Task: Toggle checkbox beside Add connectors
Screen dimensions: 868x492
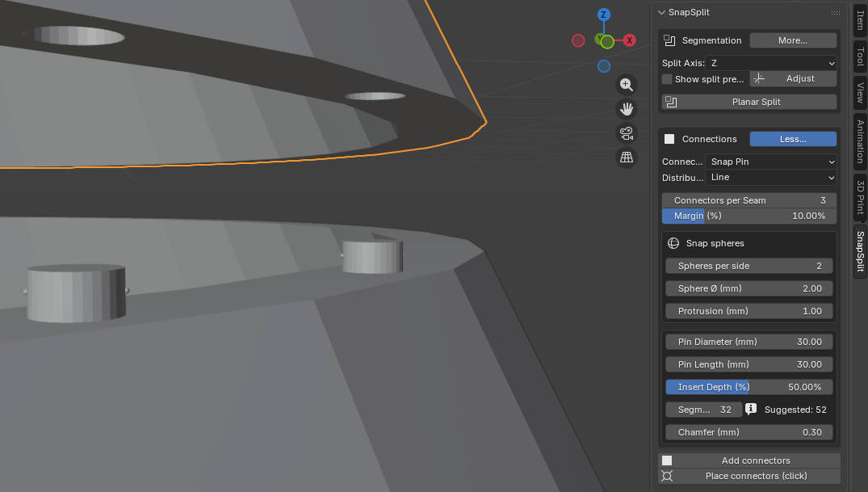Action: (x=667, y=460)
